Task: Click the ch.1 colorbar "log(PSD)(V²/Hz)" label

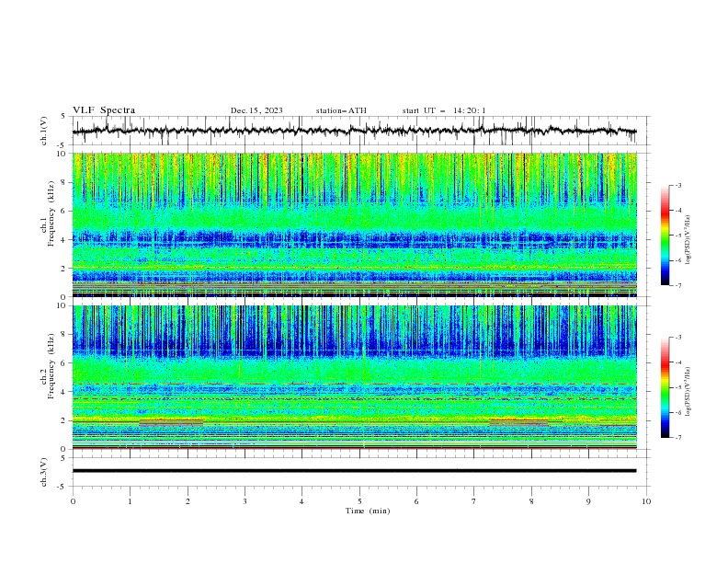Action: point(688,240)
